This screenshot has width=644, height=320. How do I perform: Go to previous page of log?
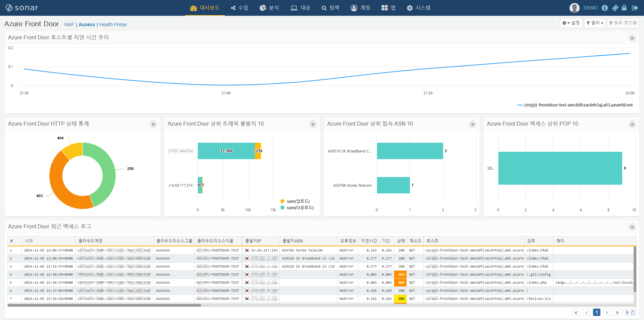(586, 312)
